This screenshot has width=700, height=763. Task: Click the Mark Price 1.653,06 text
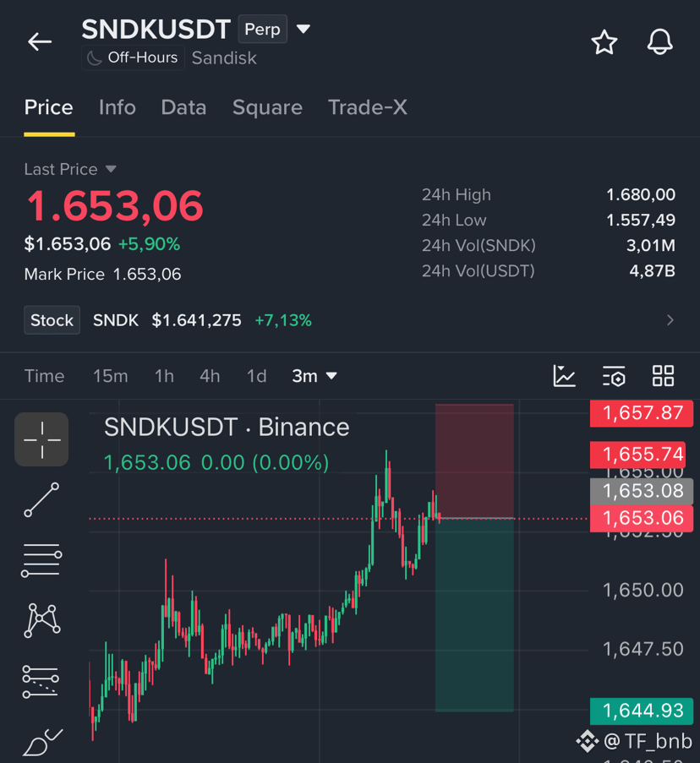tap(102, 275)
